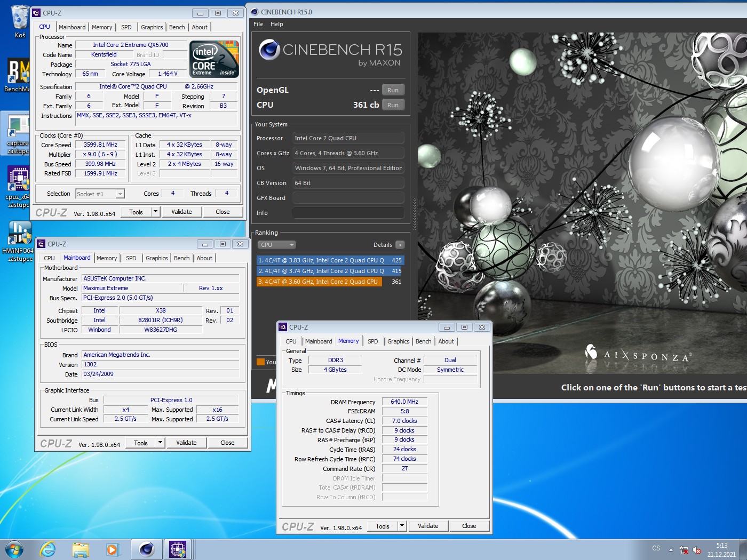Screen dimensions: 747x560
Task: Click Validate in the Mainboard window
Action: click(x=186, y=443)
